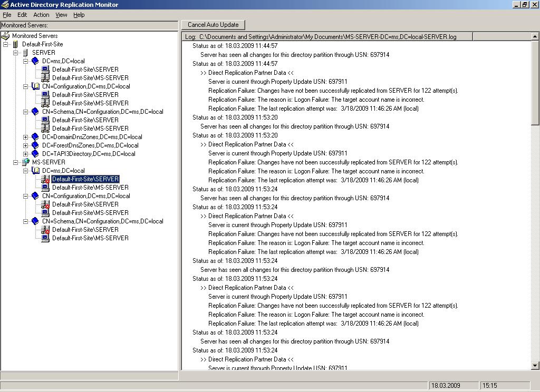
Task: Expand the DC=TAPI3Directory partition
Action: 25,154
